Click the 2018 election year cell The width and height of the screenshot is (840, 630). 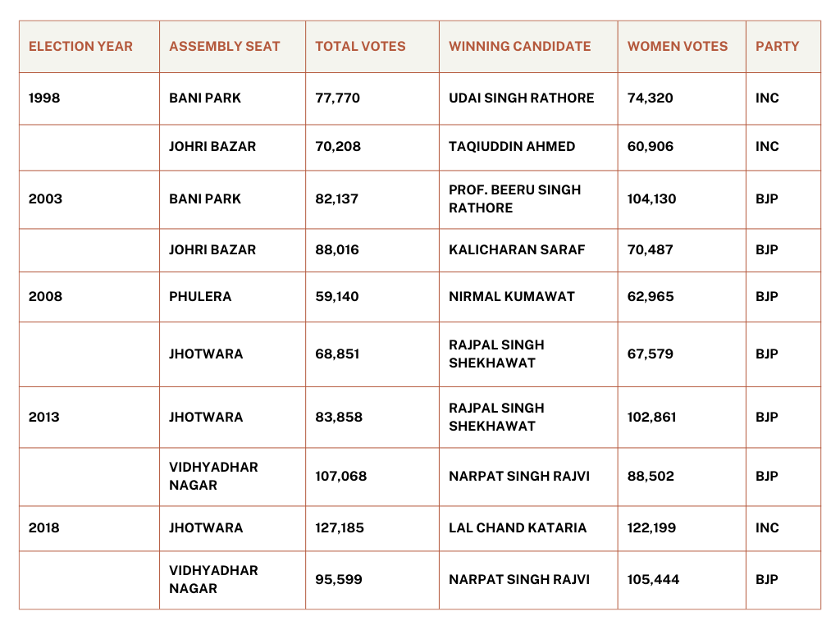[x=89, y=528]
